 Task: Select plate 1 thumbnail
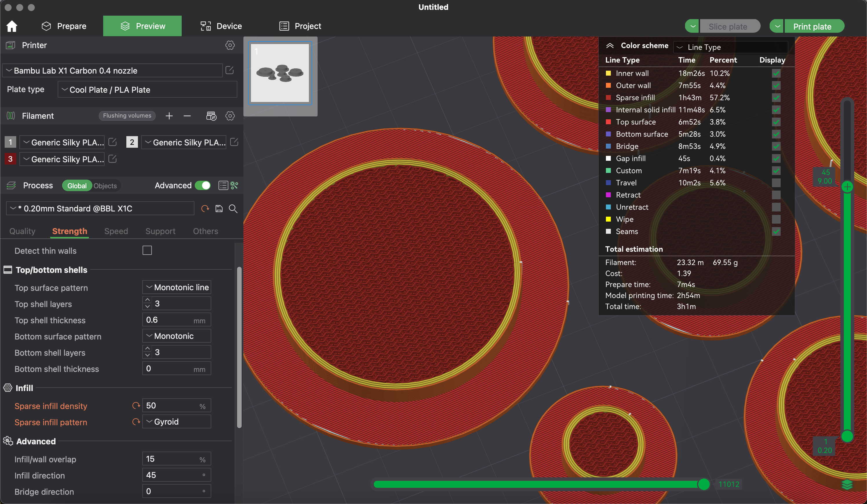(280, 73)
